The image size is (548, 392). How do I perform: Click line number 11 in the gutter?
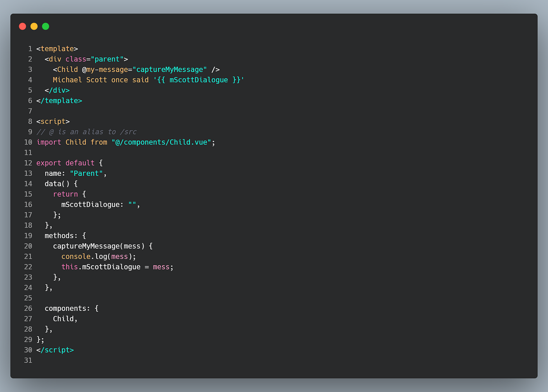pos(28,152)
